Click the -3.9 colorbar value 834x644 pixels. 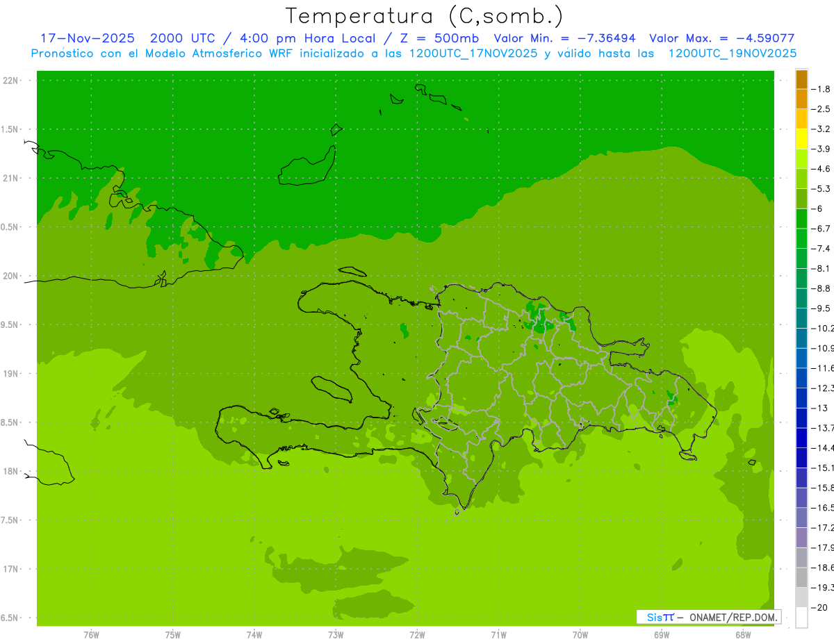(x=821, y=149)
